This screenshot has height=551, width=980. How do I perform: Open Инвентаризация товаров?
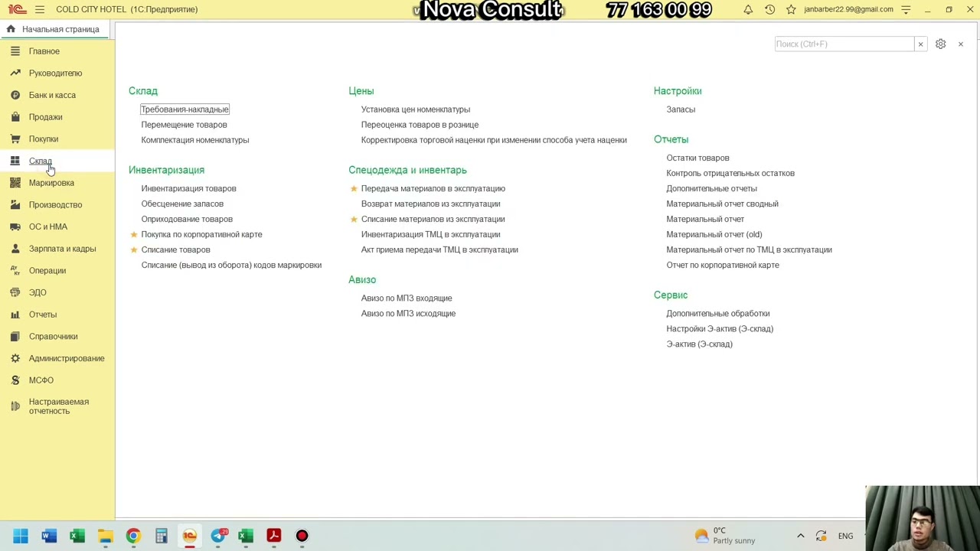click(188, 188)
